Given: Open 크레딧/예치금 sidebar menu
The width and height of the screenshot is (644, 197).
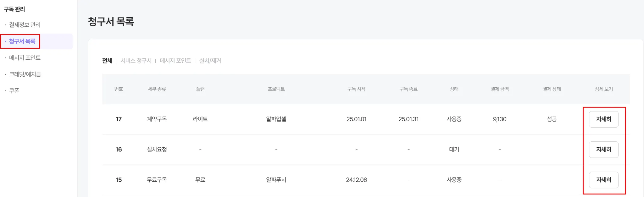Looking at the screenshot, I should [x=25, y=74].
